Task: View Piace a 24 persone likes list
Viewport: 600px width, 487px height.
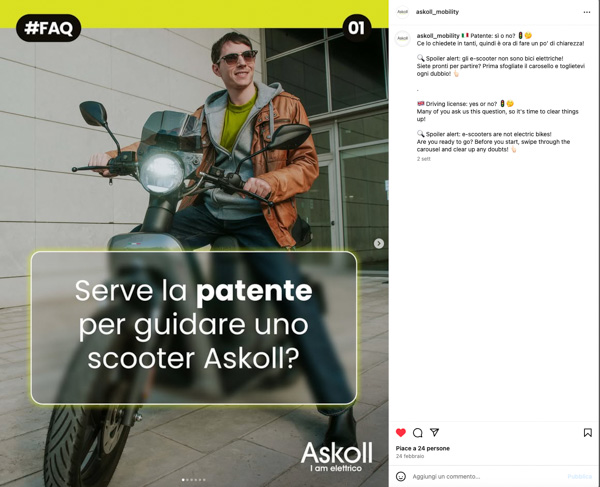Action: pyautogui.click(x=422, y=448)
